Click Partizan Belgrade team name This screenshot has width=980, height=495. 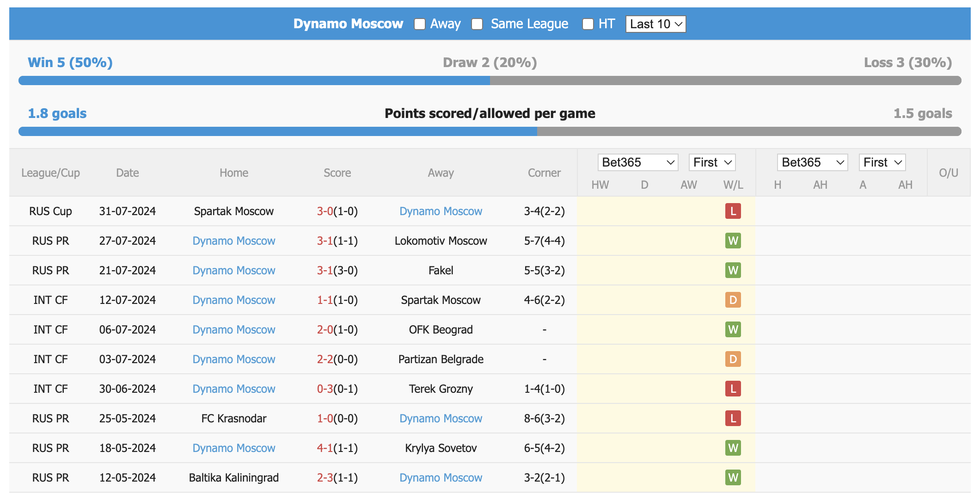pyautogui.click(x=441, y=359)
